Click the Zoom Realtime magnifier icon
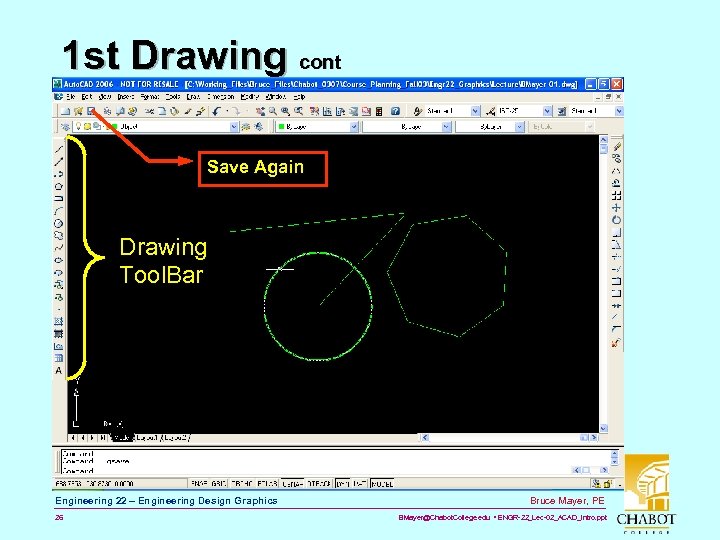 coord(273,111)
